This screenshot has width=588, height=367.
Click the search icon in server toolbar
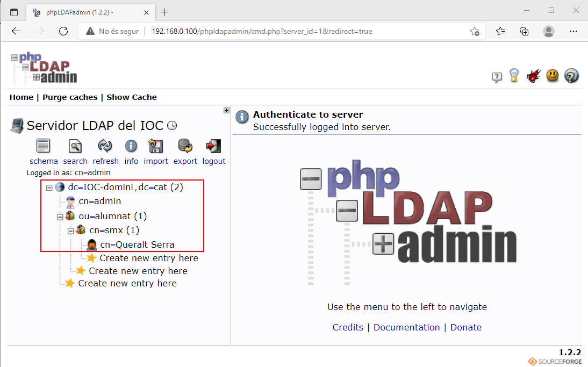(75, 146)
